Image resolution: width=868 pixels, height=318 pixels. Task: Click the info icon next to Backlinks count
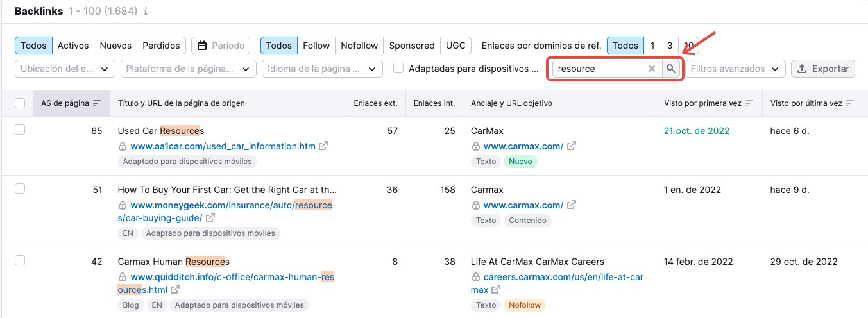(146, 11)
